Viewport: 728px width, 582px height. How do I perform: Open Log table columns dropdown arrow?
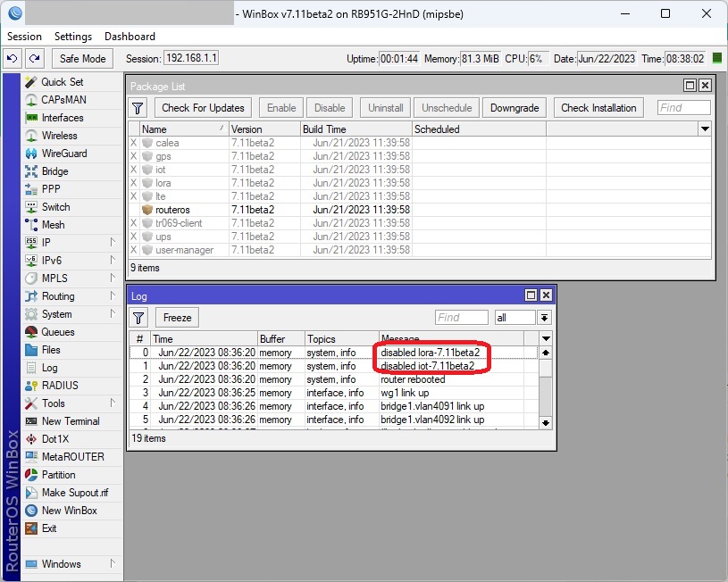tap(546, 339)
